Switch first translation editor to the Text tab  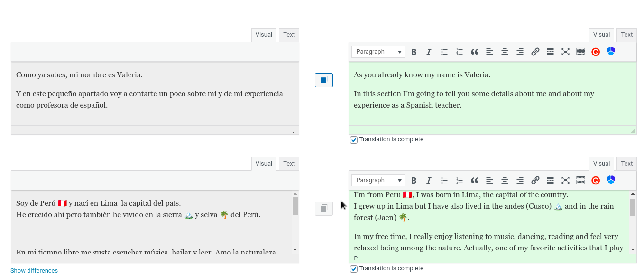pos(626,35)
